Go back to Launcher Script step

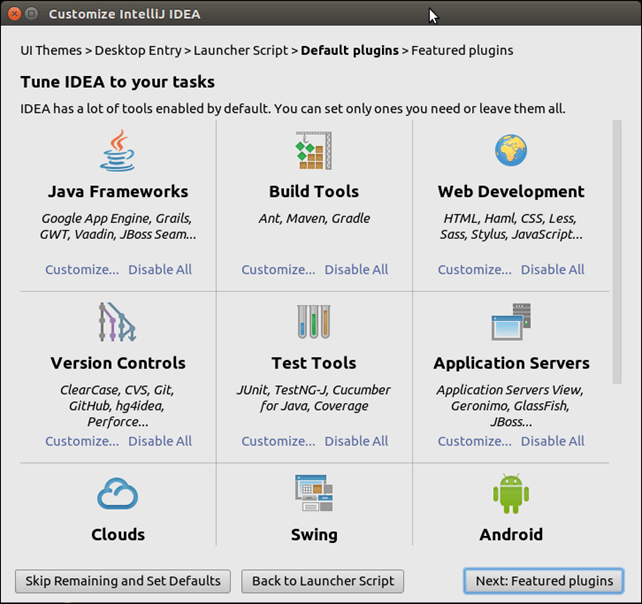(x=323, y=581)
